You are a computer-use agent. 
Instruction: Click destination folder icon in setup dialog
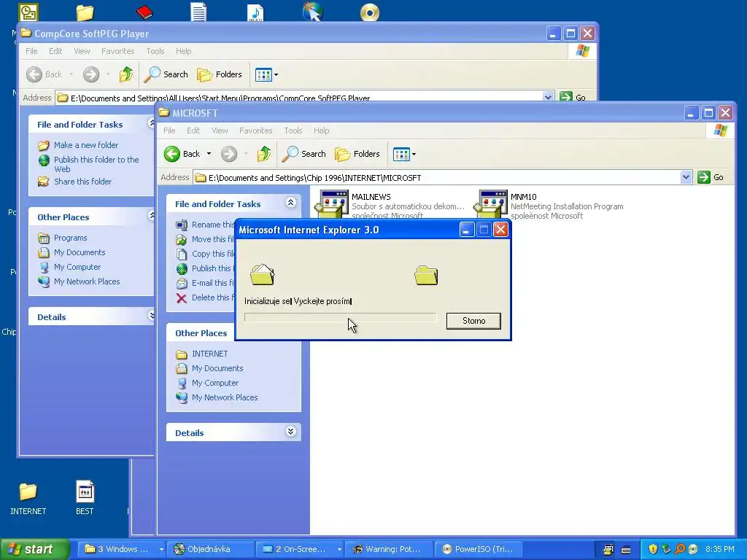click(426, 275)
